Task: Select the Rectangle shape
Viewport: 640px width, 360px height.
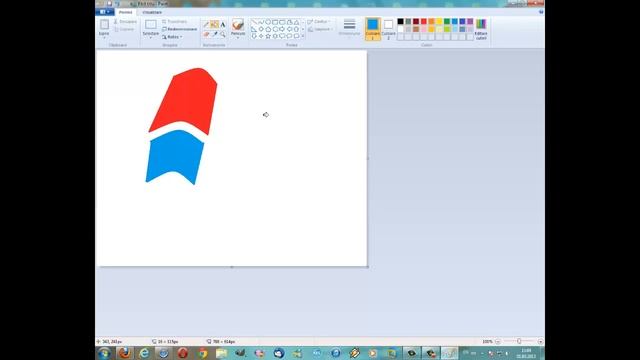Action: coord(275,22)
